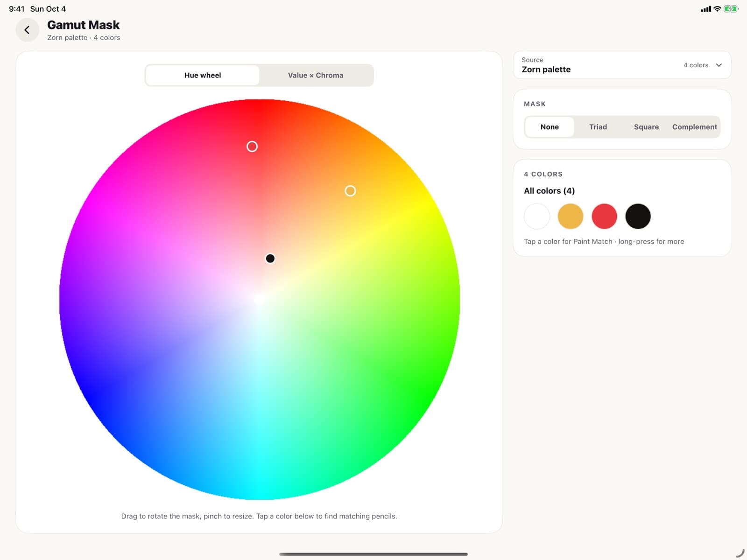
Task: Select the yellow marker on the hue wheel
Action: pos(350,191)
